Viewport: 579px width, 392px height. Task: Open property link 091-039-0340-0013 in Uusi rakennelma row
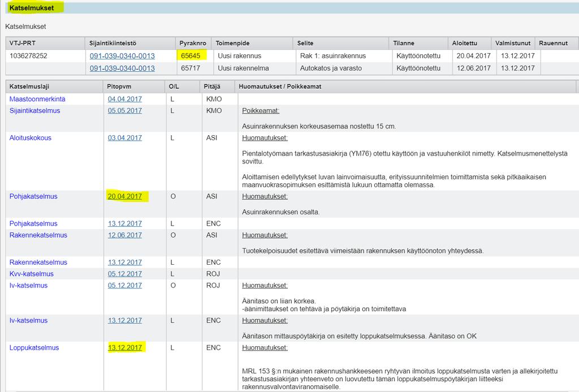[x=122, y=68]
